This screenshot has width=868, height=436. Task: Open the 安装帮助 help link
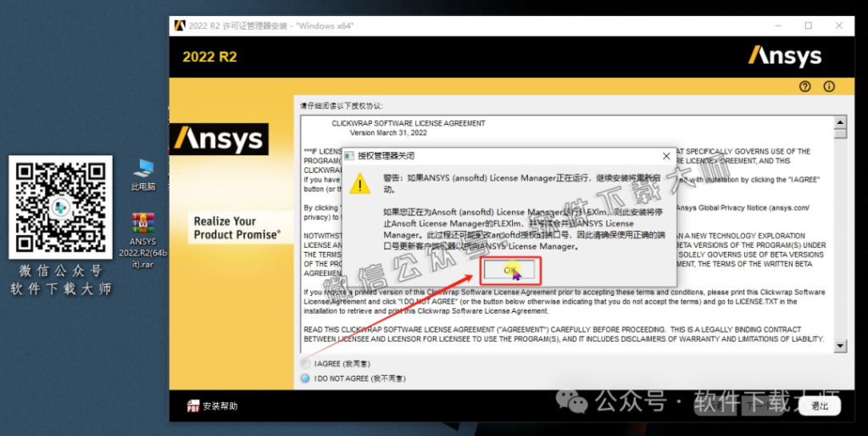click(220, 406)
